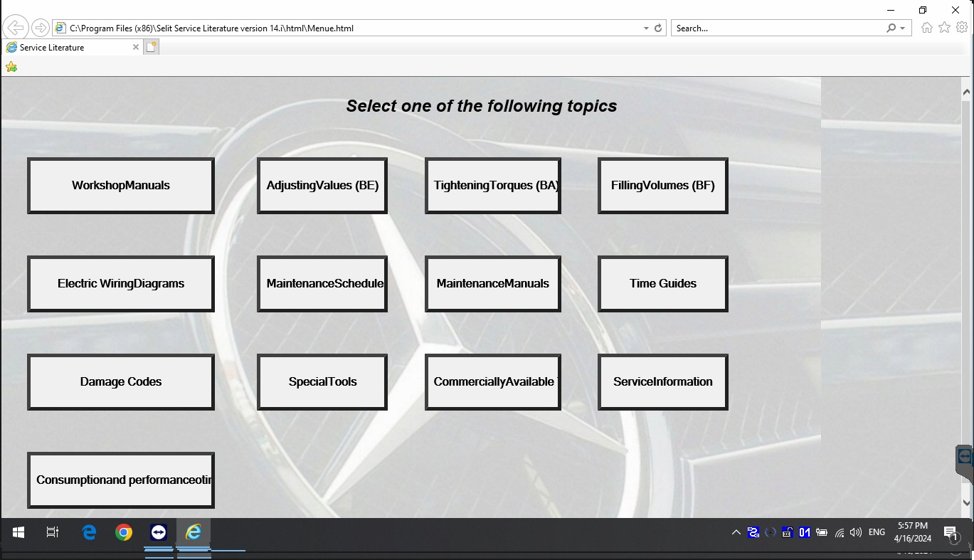Open Damage Codes topic
The image size is (974, 560).
121,382
